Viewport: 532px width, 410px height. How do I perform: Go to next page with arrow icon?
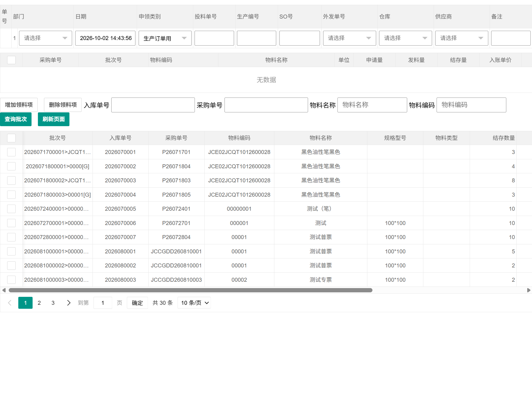pyautogui.click(x=69, y=303)
